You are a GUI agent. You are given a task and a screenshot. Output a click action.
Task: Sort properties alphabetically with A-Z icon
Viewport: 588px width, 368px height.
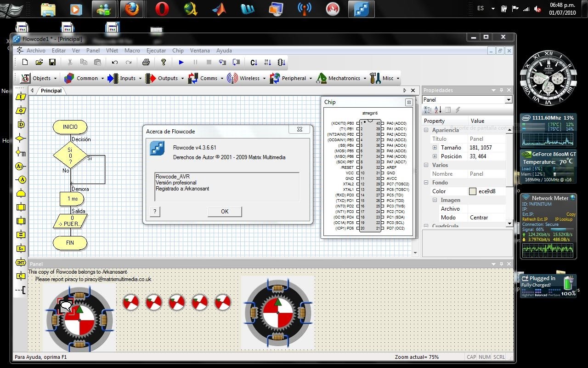click(x=438, y=110)
